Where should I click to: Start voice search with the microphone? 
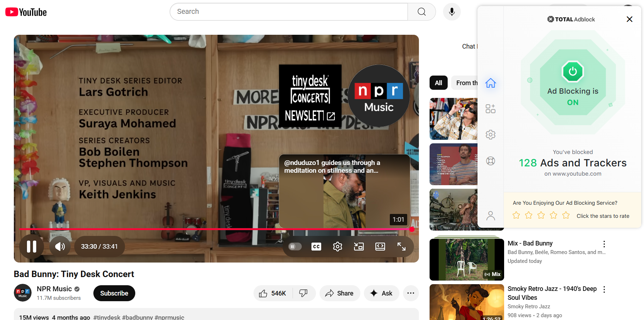tap(452, 12)
